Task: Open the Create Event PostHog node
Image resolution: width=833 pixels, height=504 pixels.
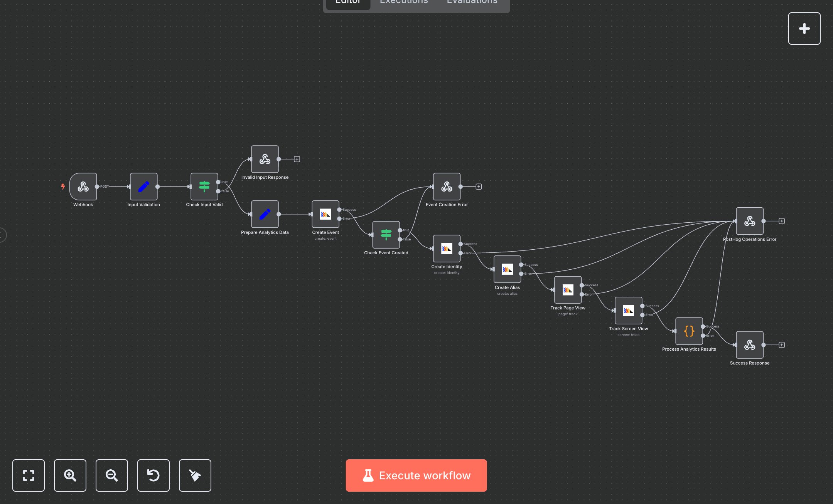Action: click(325, 215)
